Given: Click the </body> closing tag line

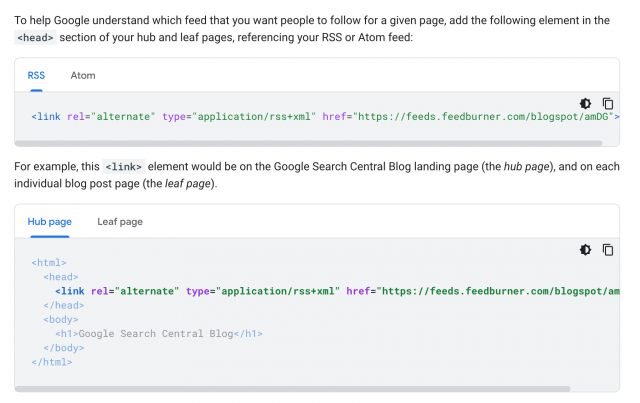Looking at the screenshot, I should [x=64, y=347].
